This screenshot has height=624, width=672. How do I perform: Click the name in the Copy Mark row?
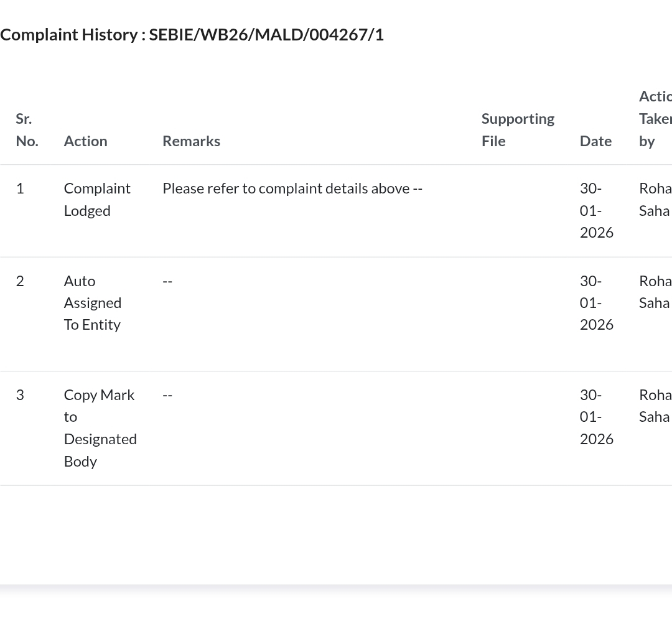click(x=655, y=406)
